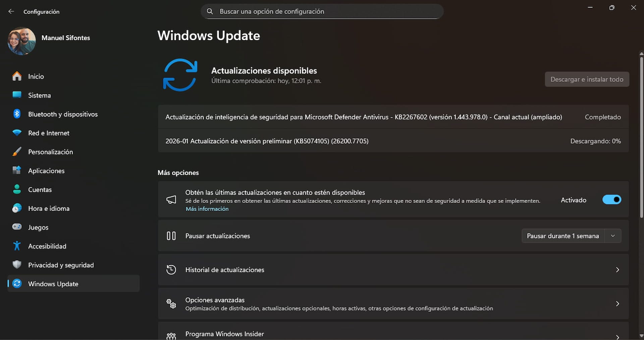644x340 pixels.
Task: Open Opciones avanzadas via its chevron
Action: (618, 303)
